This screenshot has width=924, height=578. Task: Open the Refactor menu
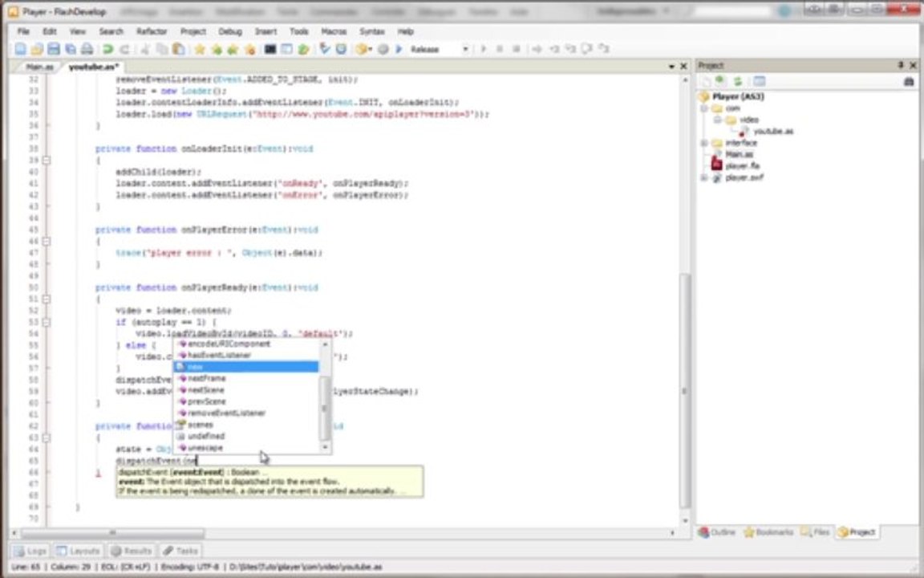[x=152, y=31]
